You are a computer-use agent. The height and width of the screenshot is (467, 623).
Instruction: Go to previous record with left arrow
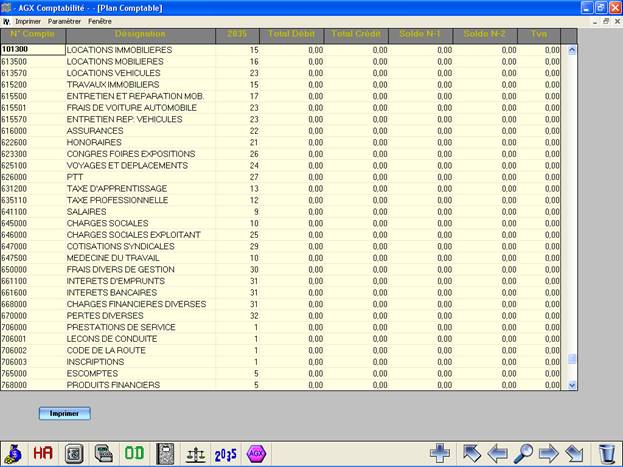point(497,453)
